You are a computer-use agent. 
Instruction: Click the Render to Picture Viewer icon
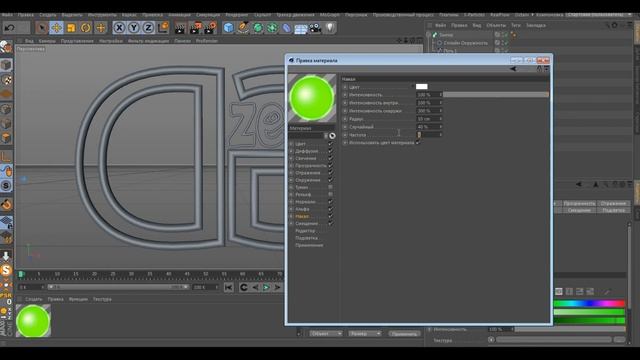tap(196, 28)
